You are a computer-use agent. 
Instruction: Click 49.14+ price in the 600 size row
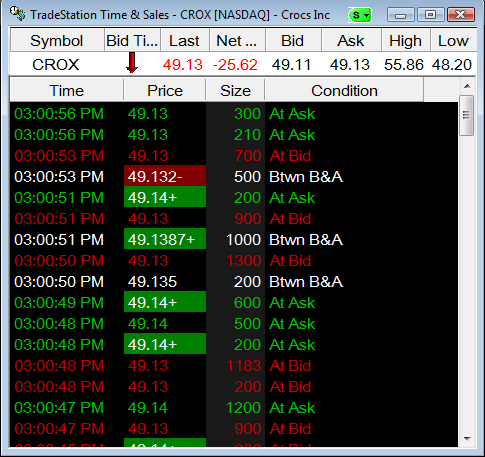pyautogui.click(x=165, y=302)
